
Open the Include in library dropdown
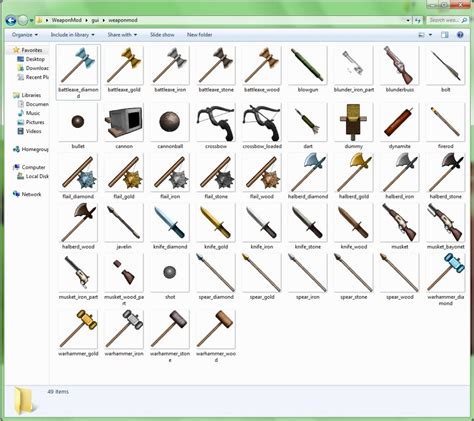72,35
